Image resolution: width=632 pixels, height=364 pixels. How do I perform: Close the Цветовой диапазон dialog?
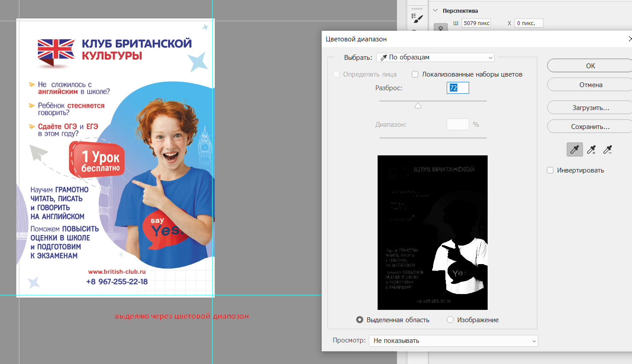click(x=630, y=39)
